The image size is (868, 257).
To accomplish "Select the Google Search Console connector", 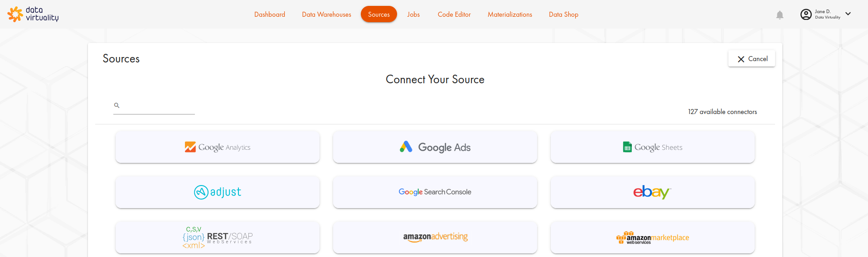I will [x=435, y=192].
